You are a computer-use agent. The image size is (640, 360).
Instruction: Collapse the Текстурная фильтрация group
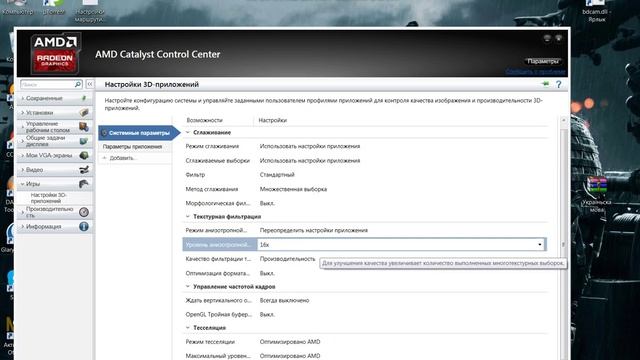click(188, 216)
